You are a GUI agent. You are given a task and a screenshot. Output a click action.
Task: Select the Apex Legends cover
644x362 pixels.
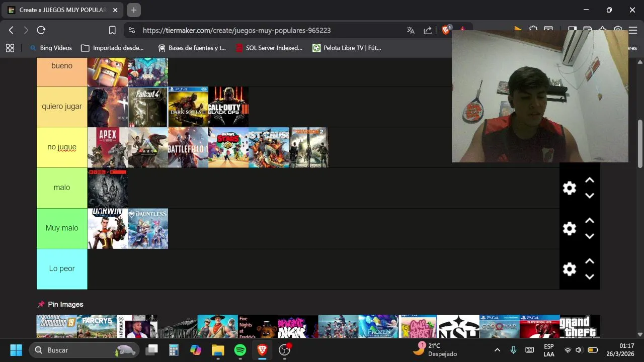click(108, 147)
